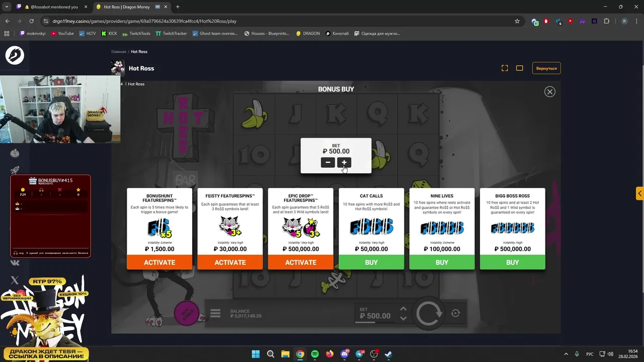Open the Chrome apps grid shortcut
Viewport: 644px width, 362px height.
[x=7, y=34]
